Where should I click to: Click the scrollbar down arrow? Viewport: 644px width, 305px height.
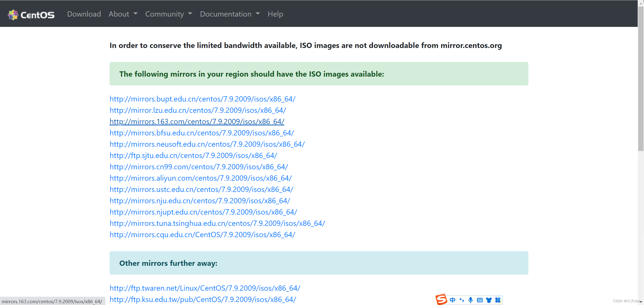coord(641,302)
